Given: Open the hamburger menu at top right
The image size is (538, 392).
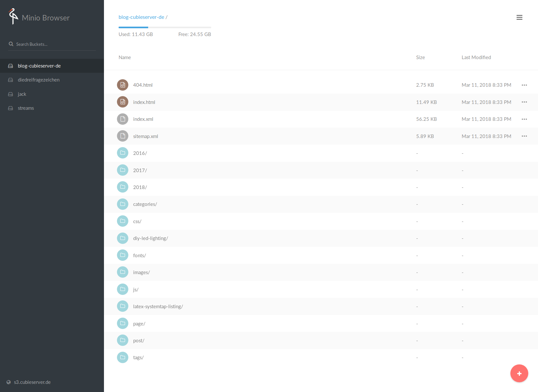Looking at the screenshot, I should coord(519,18).
